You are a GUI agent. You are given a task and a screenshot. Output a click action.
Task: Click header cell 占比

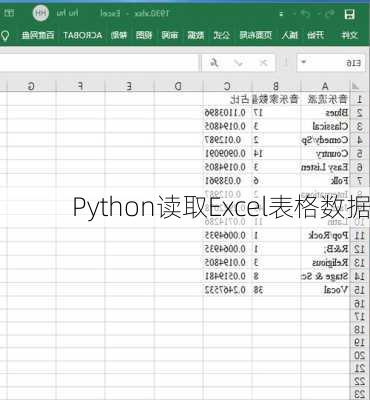tap(227, 99)
